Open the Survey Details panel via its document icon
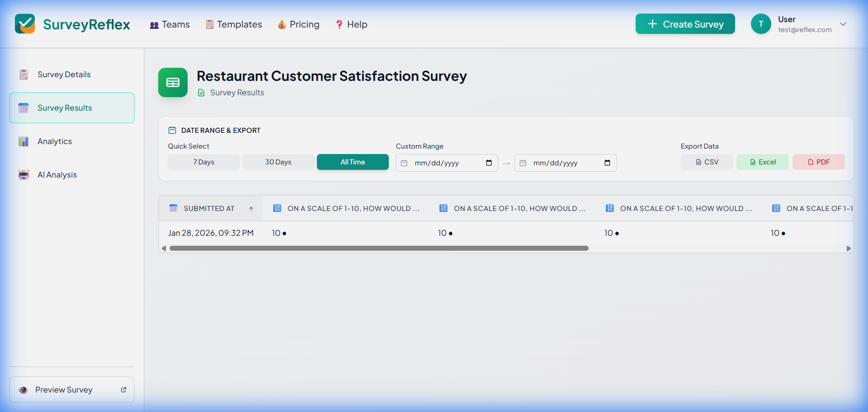This screenshot has width=868, height=412. (24, 74)
